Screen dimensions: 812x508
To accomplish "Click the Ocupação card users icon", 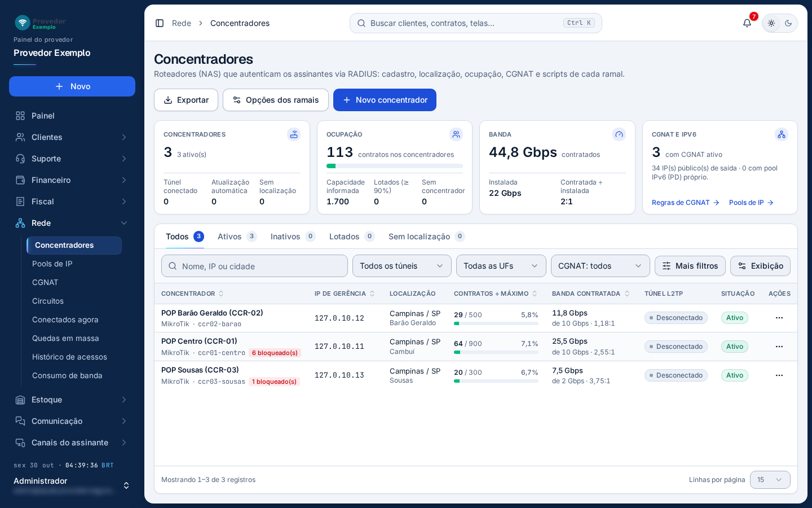I will 456,134.
